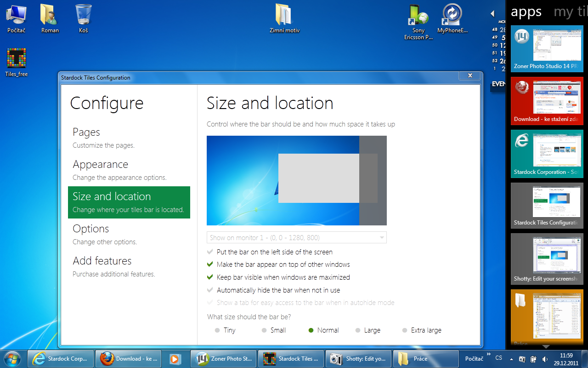588x368 pixels.
Task: Toggle Keep bar visible when windows maximized
Action: point(278,277)
